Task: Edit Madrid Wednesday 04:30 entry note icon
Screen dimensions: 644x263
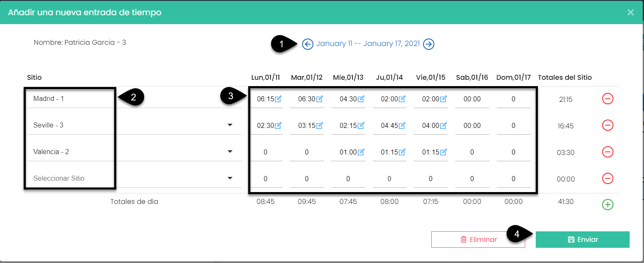Action: coord(361,99)
